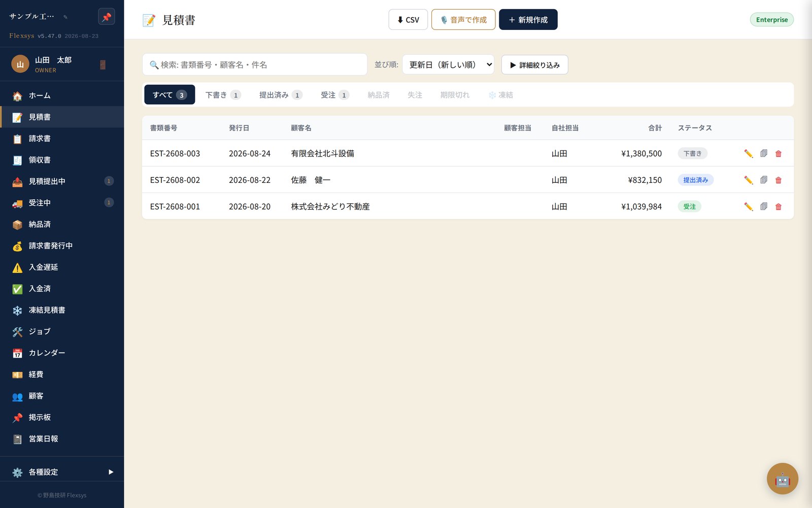
Task: Expand the 各種設定 settings menu
Action: pos(62,472)
